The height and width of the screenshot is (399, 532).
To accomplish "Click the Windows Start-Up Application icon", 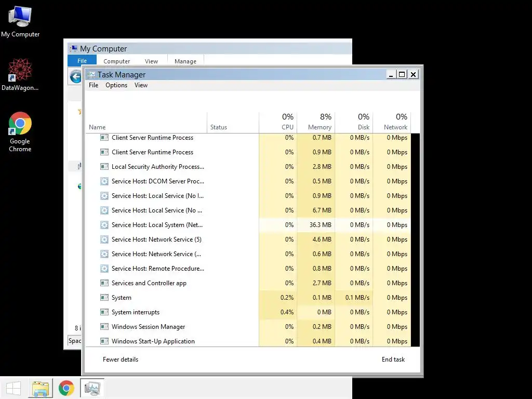I will [104, 341].
